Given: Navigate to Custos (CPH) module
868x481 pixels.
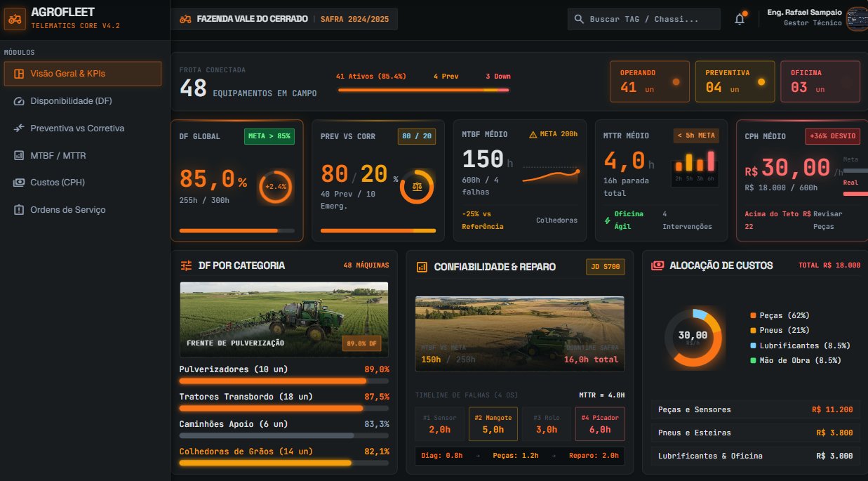Looking at the screenshot, I should 83,183.
